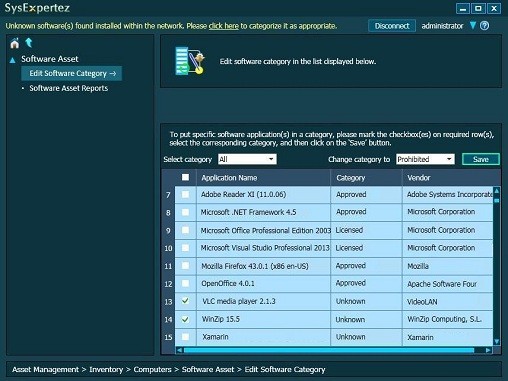
Task: Uncheck the VLC media player 2.1.3 checkbox
Action: point(186,301)
